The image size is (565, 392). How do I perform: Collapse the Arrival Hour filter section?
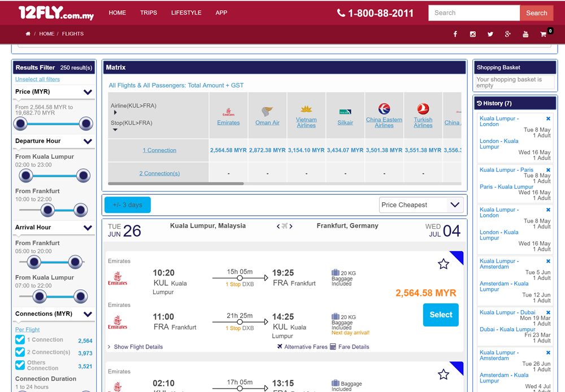click(x=88, y=228)
